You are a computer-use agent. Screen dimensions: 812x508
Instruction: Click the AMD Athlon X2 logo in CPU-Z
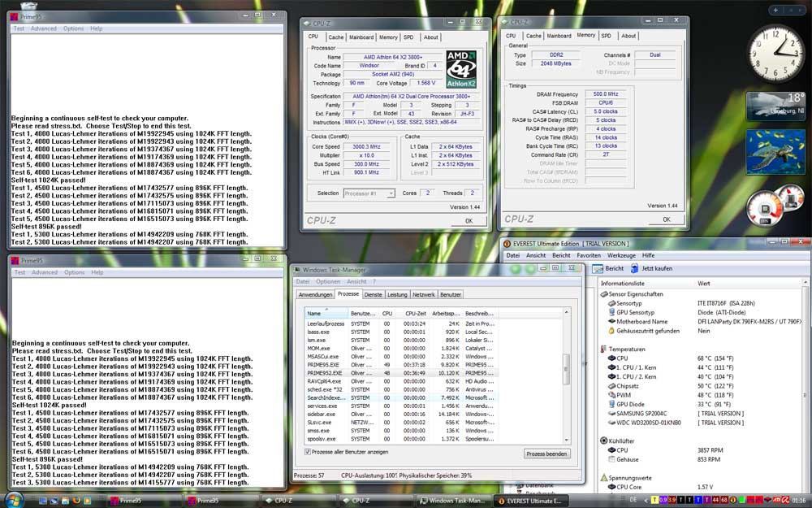461,69
